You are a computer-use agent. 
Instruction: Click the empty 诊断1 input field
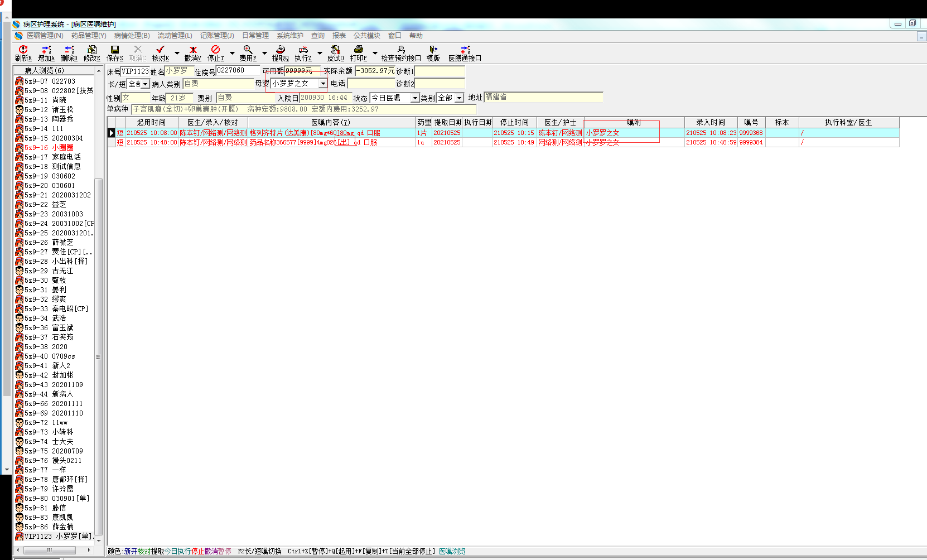coord(440,71)
